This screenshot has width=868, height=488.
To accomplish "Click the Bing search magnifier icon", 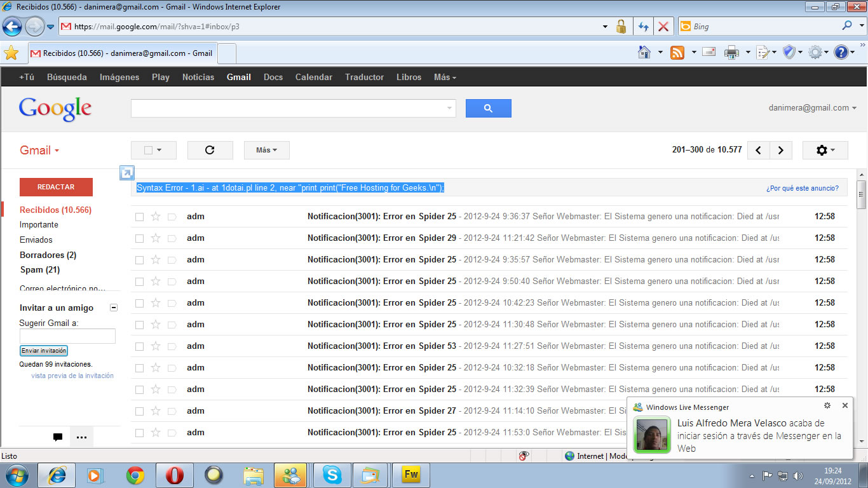I will coord(847,26).
